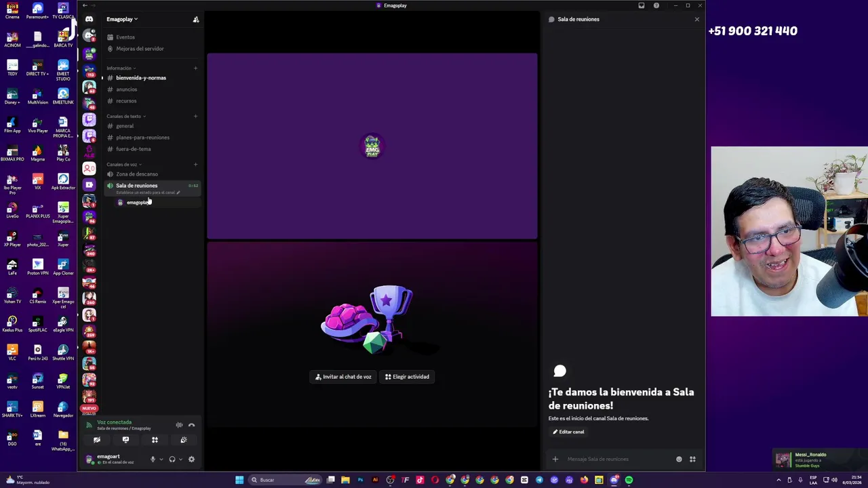Open general text channel

[125, 126]
